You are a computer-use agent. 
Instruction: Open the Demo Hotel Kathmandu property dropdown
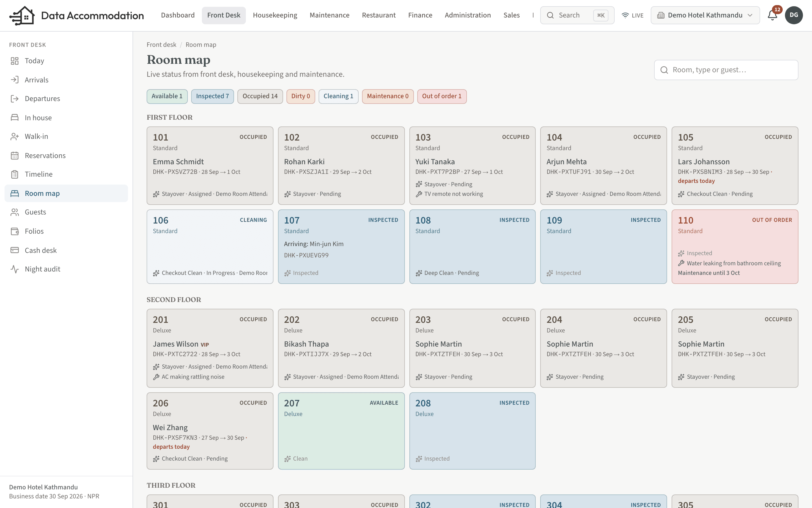click(x=705, y=15)
